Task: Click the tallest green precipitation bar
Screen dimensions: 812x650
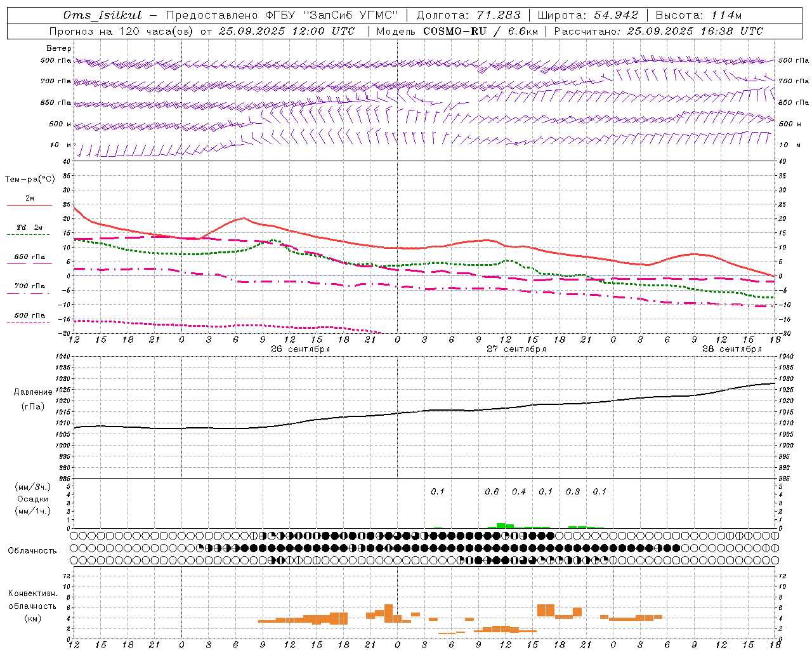Action: (501, 526)
